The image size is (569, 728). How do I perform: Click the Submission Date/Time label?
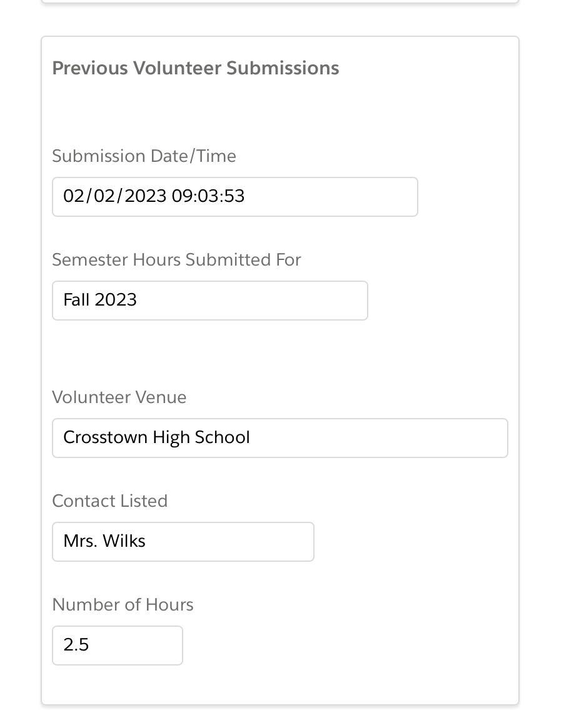144,156
